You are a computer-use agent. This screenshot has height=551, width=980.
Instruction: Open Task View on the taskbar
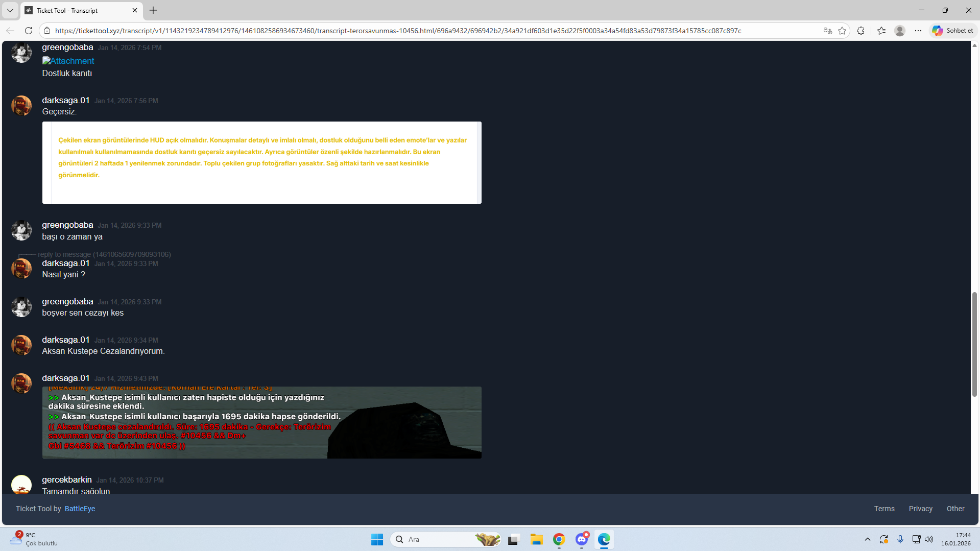(x=514, y=539)
